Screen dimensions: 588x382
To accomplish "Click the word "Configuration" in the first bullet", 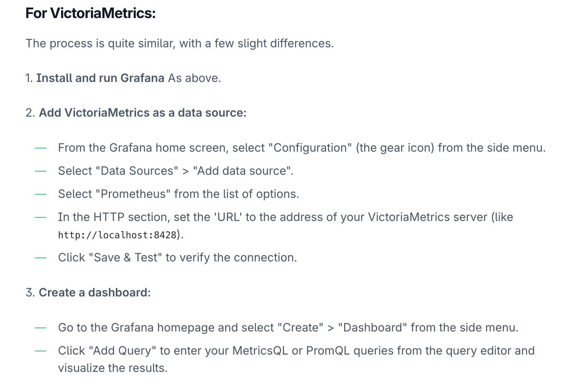I will pyautogui.click(x=310, y=148).
